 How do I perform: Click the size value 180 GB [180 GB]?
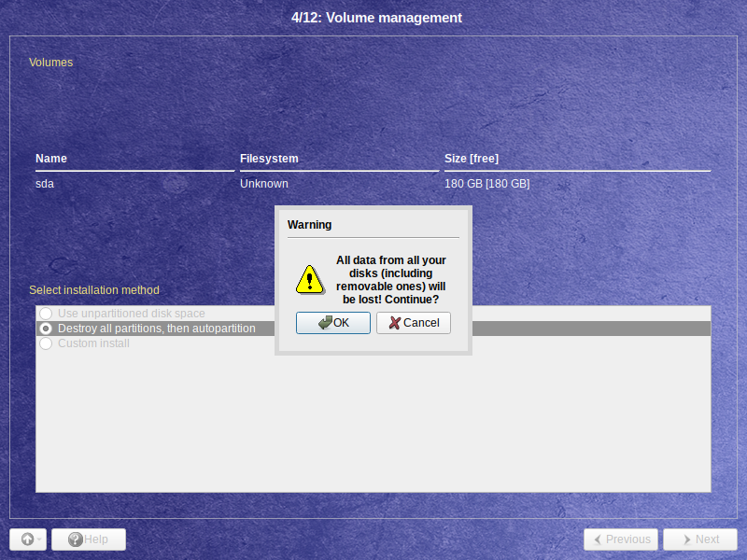486,184
